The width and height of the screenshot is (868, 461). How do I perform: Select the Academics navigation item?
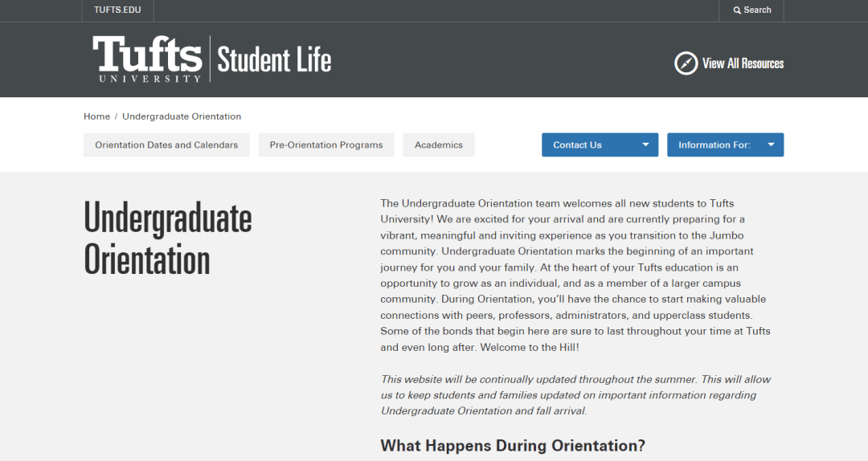(x=439, y=145)
